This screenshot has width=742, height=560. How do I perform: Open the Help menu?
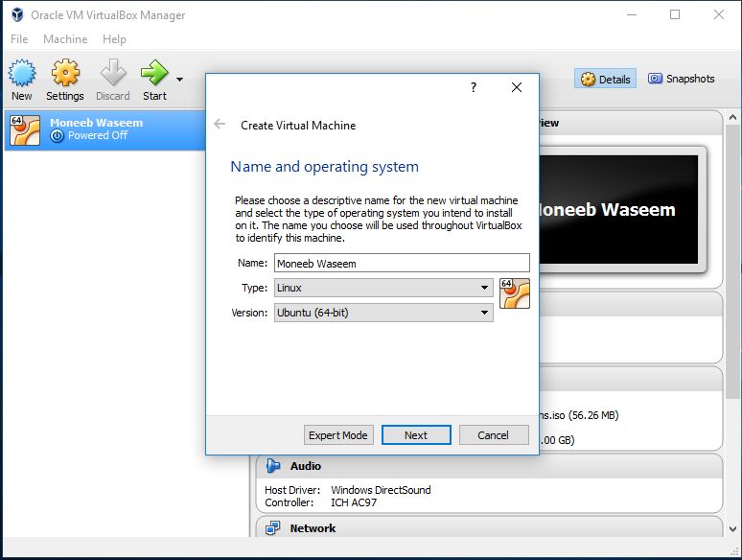(114, 38)
